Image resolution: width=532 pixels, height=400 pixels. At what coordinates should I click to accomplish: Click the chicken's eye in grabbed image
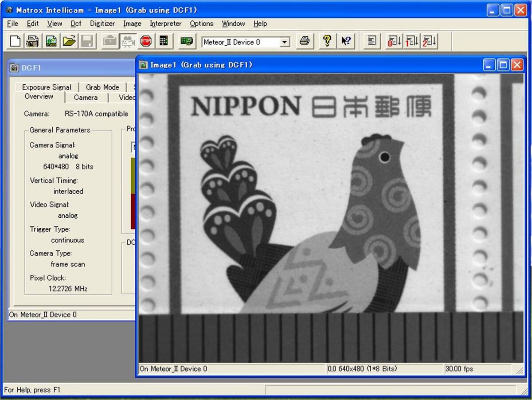click(385, 157)
